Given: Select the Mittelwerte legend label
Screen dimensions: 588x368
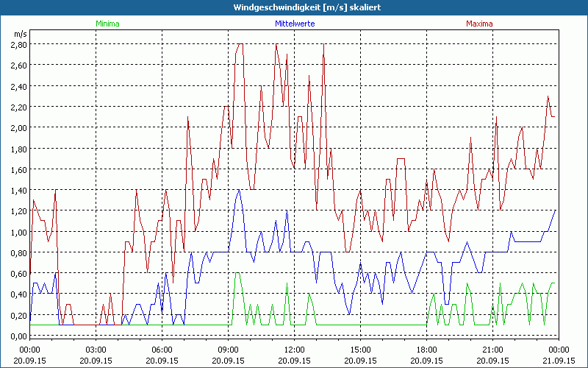Looking at the screenshot, I should [x=294, y=24].
